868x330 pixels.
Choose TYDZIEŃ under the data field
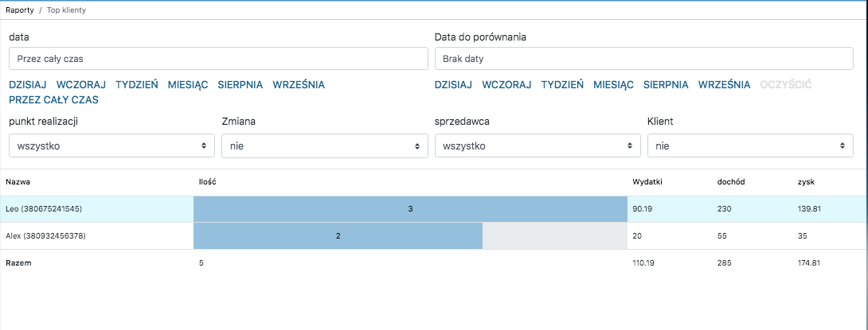pyautogui.click(x=137, y=84)
